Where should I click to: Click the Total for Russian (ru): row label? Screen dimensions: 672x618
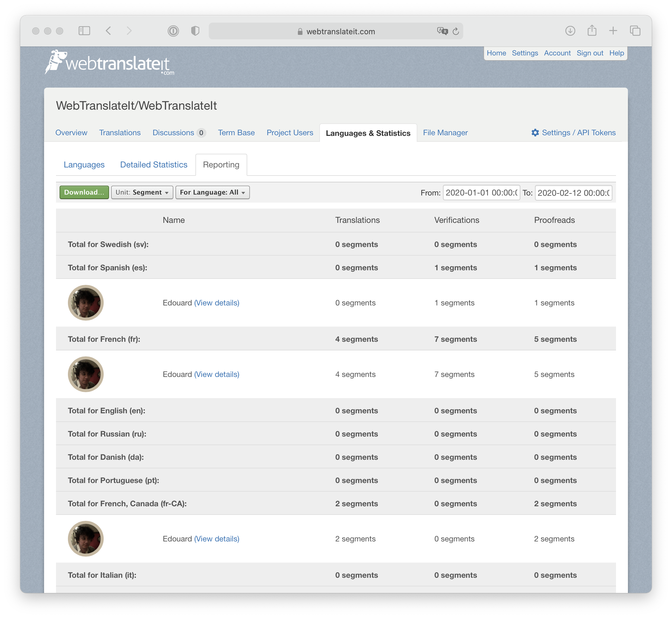point(107,434)
